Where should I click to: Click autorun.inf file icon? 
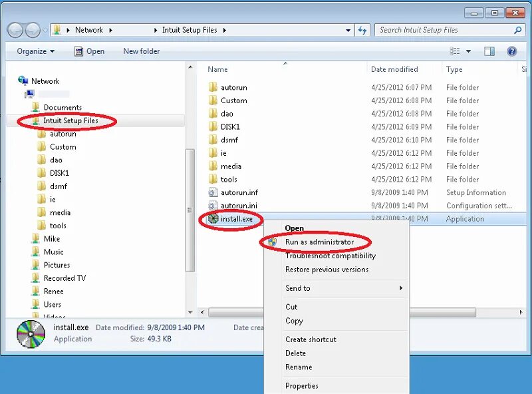(x=213, y=192)
